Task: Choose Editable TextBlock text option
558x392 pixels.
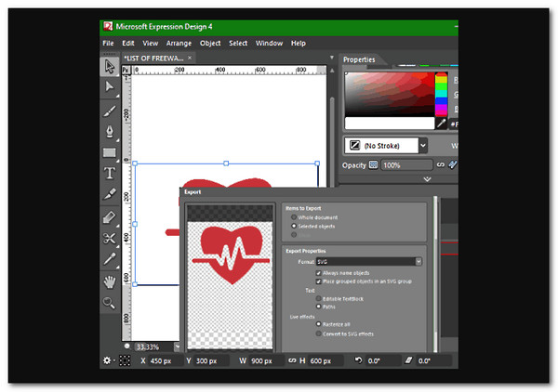Action: coord(318,298)
